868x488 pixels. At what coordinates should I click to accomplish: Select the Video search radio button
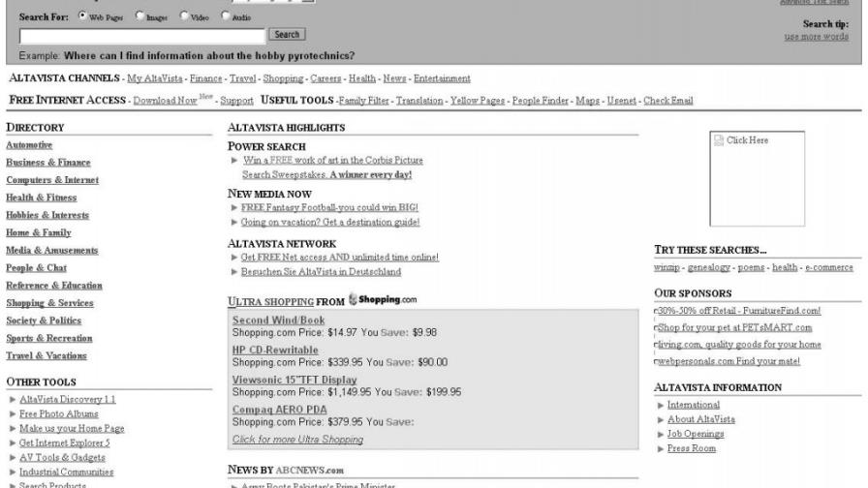pos(184,15)
